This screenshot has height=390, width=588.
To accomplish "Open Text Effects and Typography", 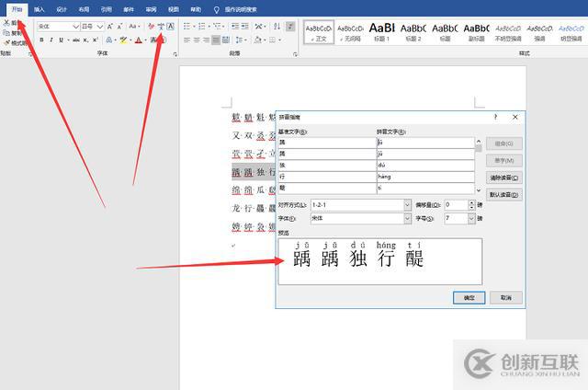I will (x=108, y=40).
